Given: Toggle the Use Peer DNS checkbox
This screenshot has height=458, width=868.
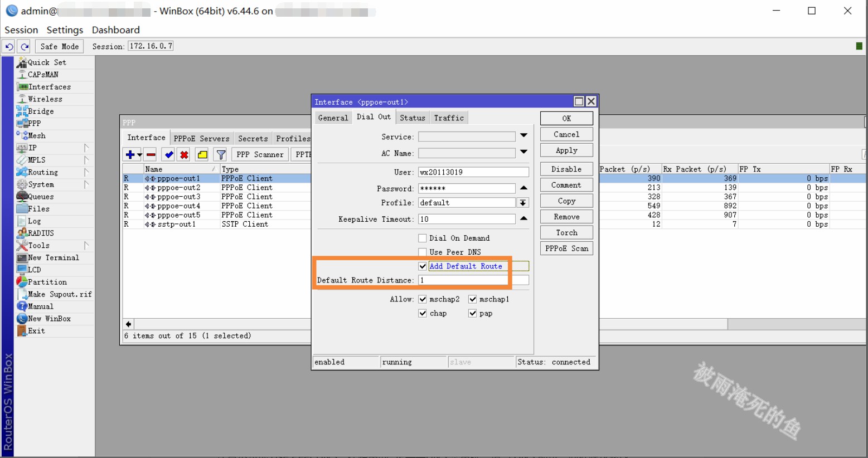Looking at the screenshot, I should tap(423, 252).
